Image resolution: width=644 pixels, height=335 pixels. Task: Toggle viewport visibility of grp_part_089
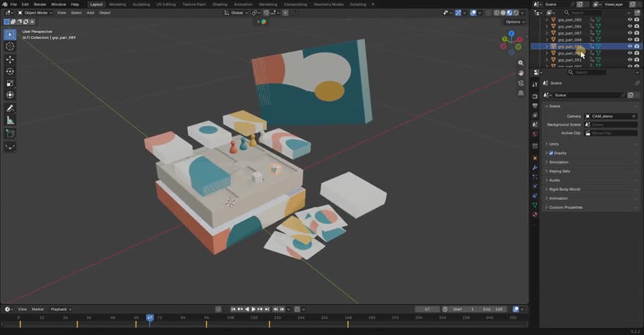click(630, 46)
